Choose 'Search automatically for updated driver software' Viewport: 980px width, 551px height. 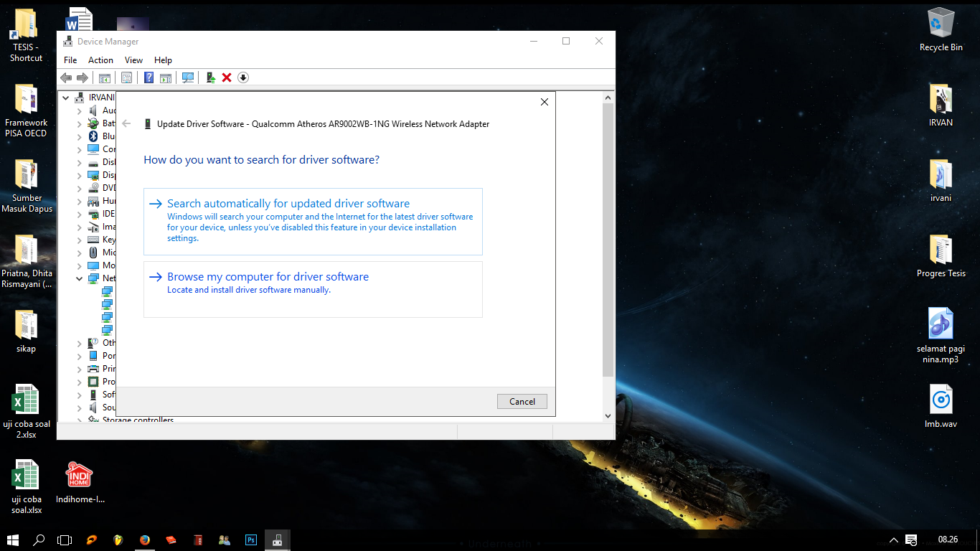(x=313, y=221)
